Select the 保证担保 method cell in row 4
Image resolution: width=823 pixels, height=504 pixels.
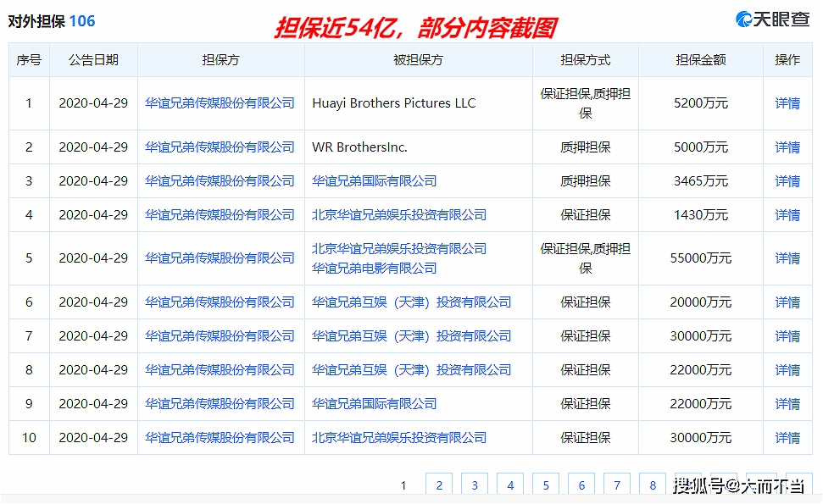585,215
